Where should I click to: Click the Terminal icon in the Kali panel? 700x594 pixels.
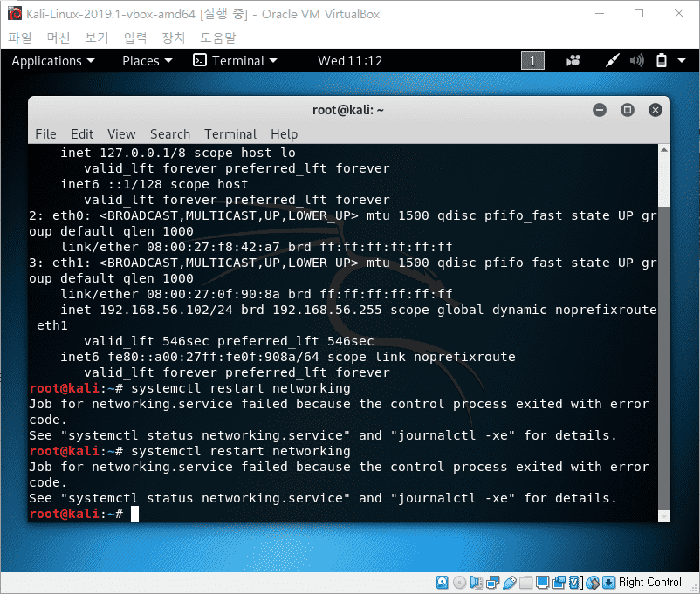(200, 60)
